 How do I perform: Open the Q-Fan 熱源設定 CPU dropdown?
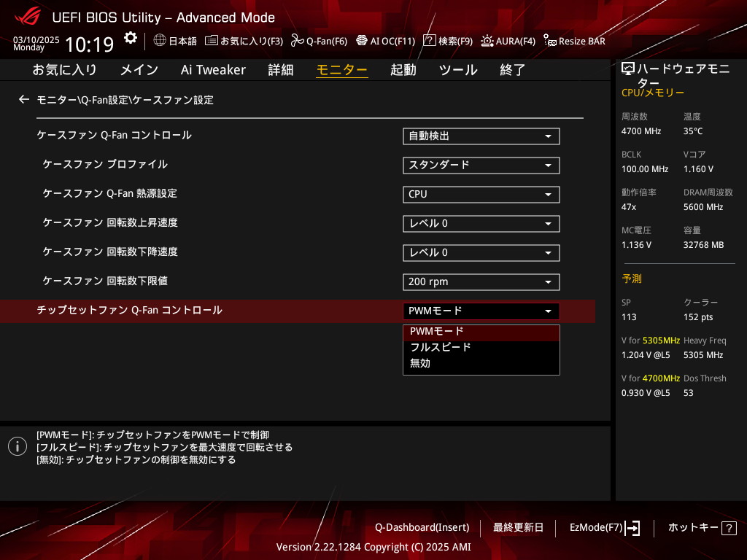pyautogui.click(x=481, y=194)
